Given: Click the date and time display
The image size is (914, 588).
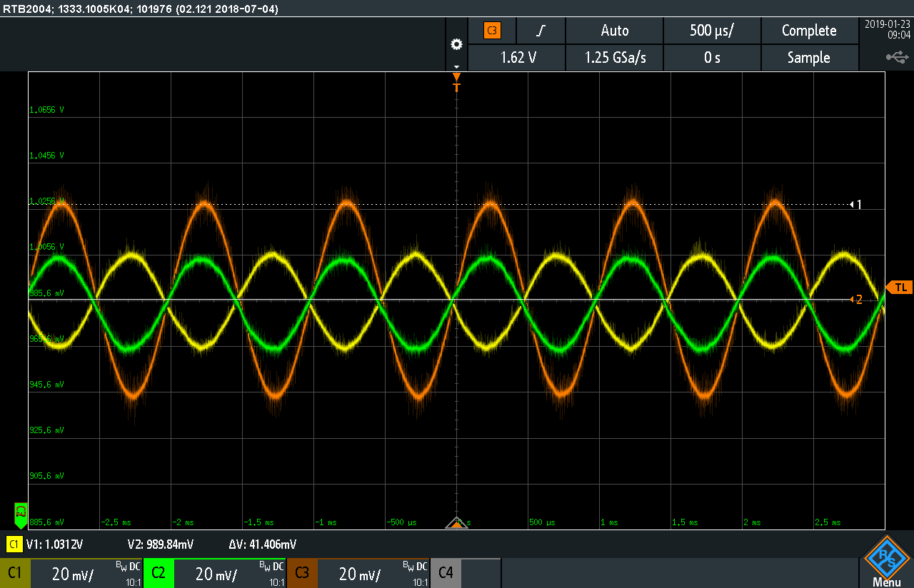Looking at the screenshot, I should pos(888,29).
